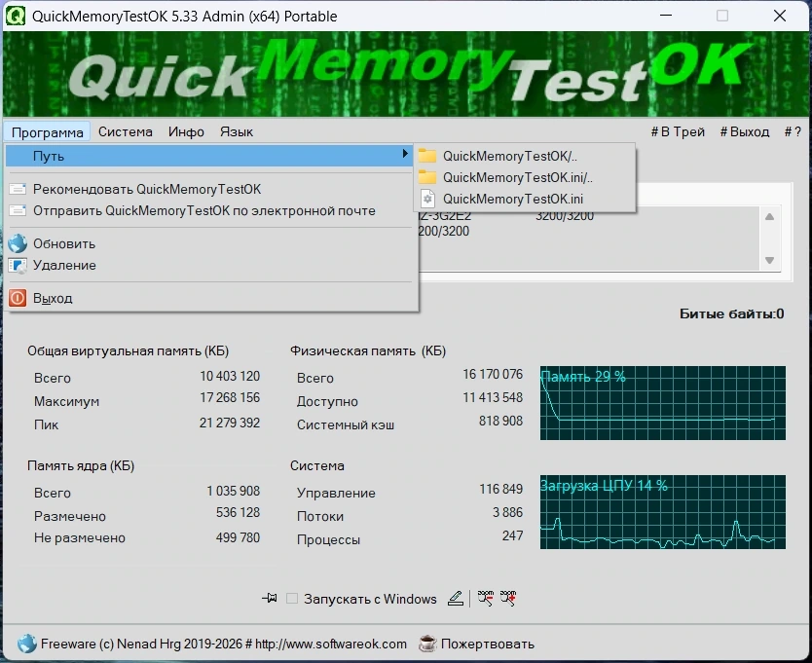Click the zoom in magnifier icon
Screen dimensions: 812x663
508,598
